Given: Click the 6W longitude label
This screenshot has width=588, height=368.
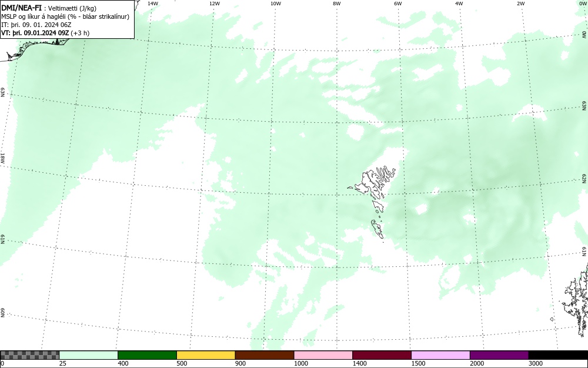Looking at the screenshot, I should click(398, 4).
